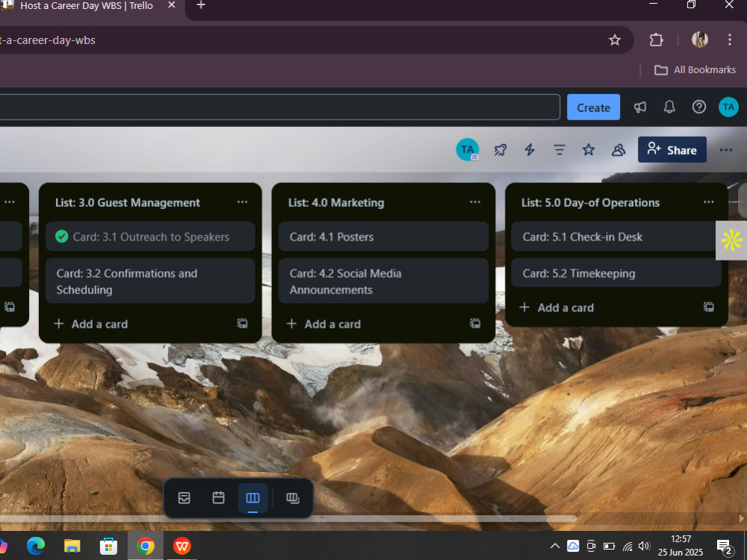Image resolution: width=747 pixels, height=560 pixels.
Task: Open Automation lightning bolt icon
Action: coord(530,150)
